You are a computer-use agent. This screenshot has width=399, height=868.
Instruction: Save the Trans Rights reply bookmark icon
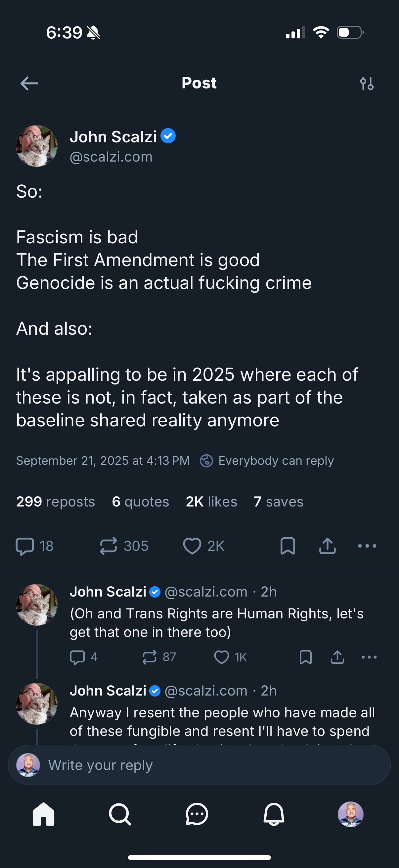(x=305, y=657)
